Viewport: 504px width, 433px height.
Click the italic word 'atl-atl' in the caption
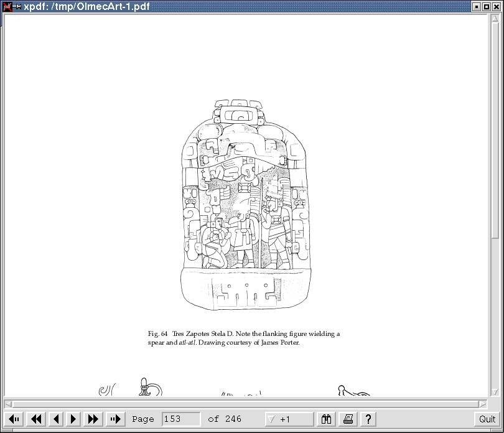coord(187,342)
